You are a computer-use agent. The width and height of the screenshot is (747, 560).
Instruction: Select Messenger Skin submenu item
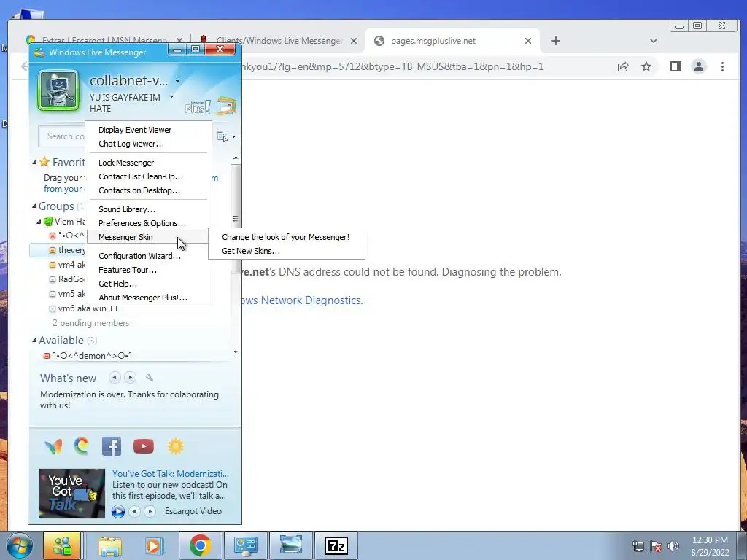148,237
